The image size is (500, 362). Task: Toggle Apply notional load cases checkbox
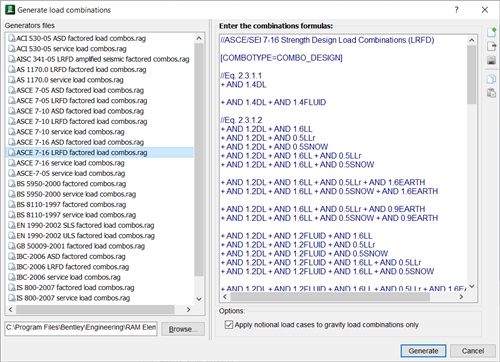pos(229,325)
